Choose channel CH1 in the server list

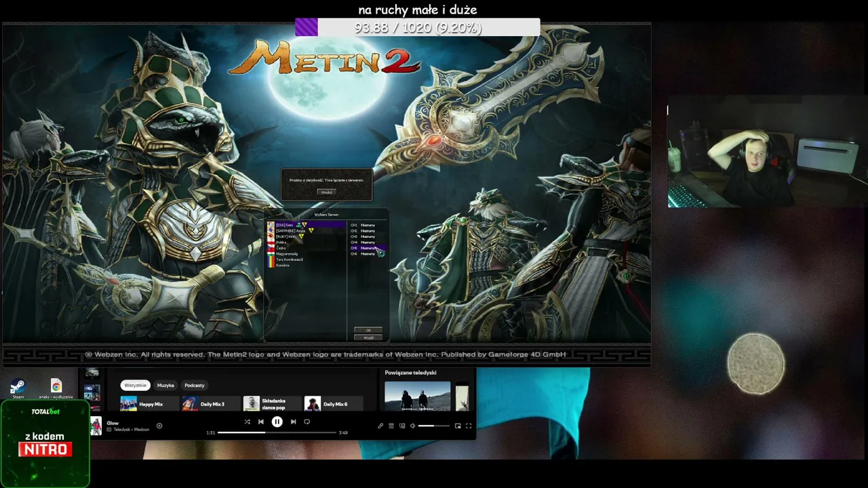(367, 225)
